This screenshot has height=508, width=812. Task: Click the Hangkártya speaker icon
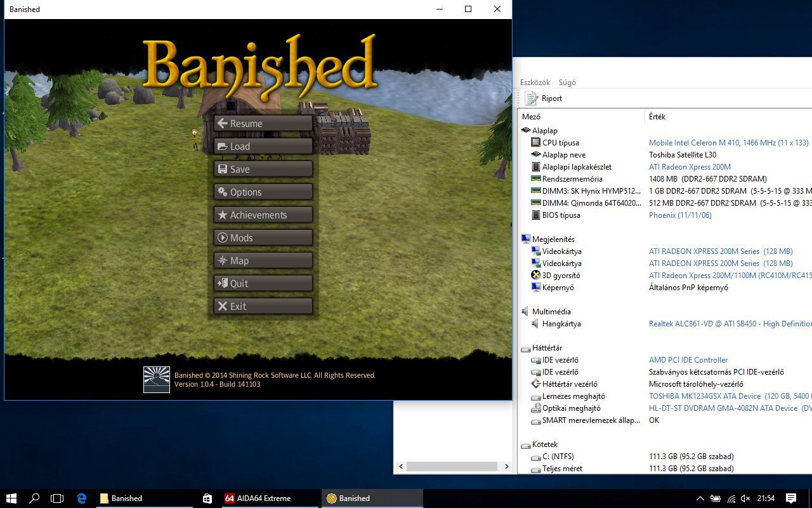(536, 324)
